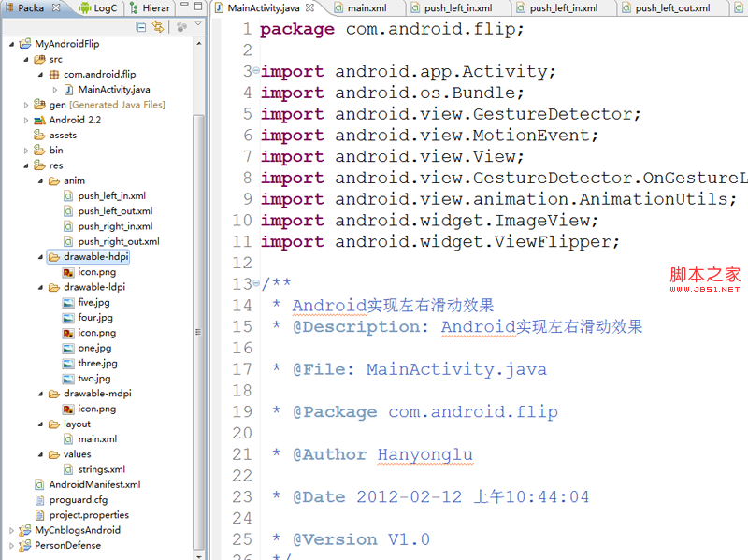The height and width of the screenshot is (560, 748).
Task: Switch to Hierarchy tab
Action: pos(150,8)
